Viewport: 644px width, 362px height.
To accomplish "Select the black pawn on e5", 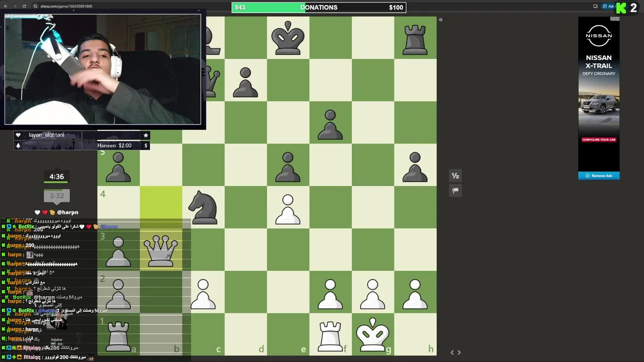I will tap(288, 167).
